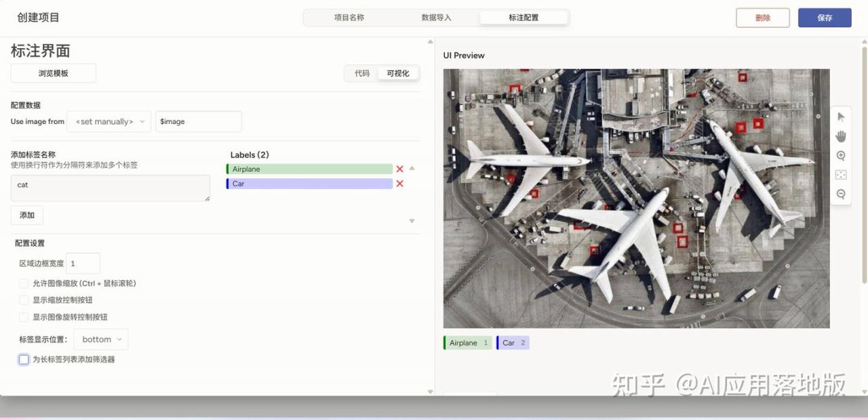Image resolution: width=868 pixels, height=420 pixels.
Task: Click the 创建项目 title
Action: point(39,18)
